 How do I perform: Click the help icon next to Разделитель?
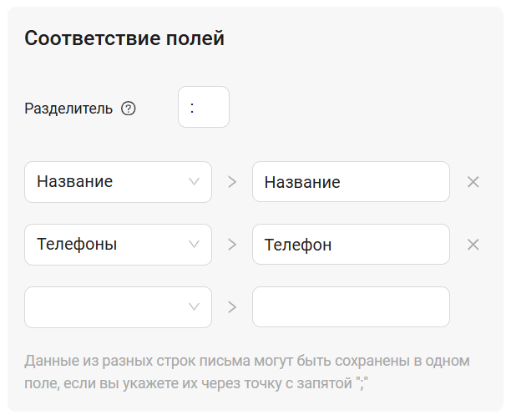129,109
